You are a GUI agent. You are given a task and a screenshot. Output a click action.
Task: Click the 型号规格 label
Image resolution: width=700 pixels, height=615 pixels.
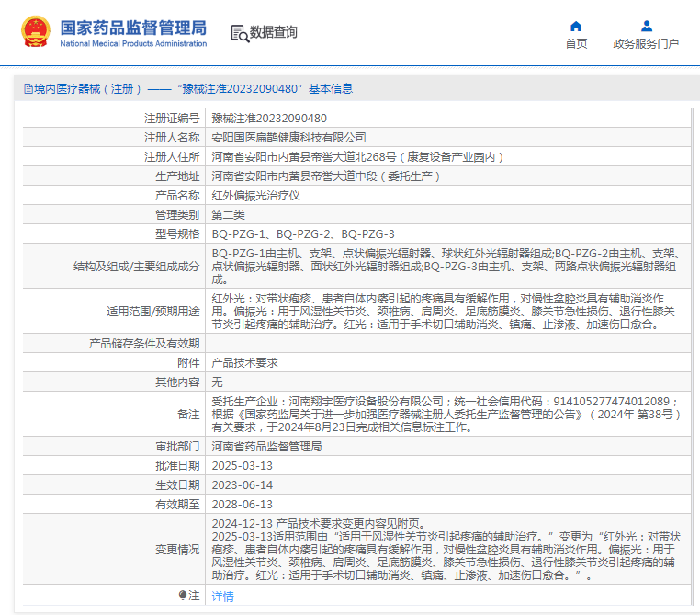point(177,234)
